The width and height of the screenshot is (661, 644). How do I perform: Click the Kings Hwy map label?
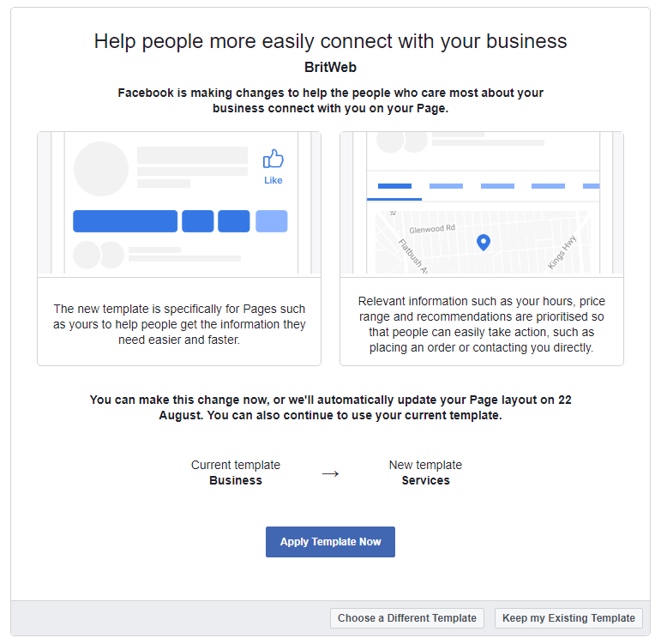[x=562, y=253]
